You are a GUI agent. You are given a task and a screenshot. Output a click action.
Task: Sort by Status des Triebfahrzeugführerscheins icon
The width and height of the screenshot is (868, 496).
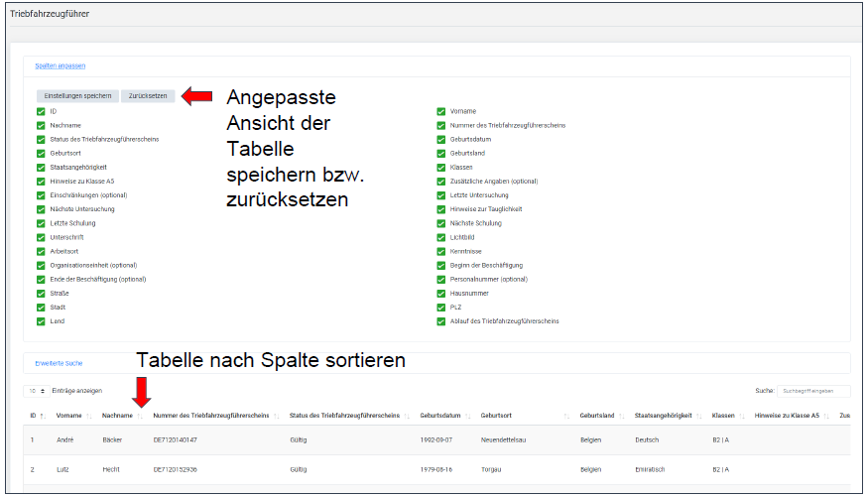[x=407, y=416]
